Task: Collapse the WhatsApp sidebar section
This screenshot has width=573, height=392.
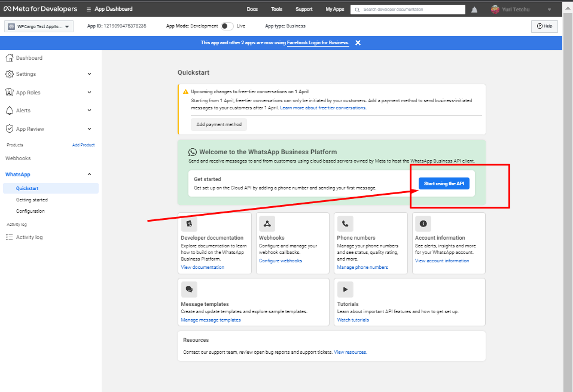Action: coord(89,174)
